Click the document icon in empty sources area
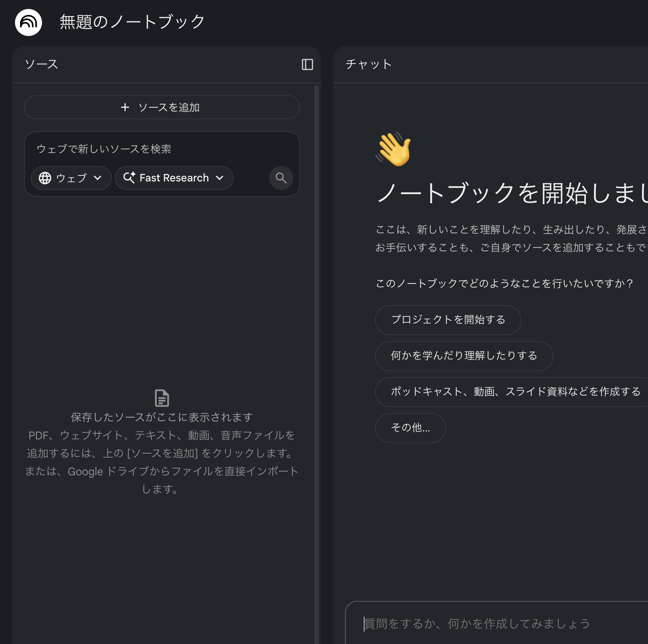 [x=162, y=398]
